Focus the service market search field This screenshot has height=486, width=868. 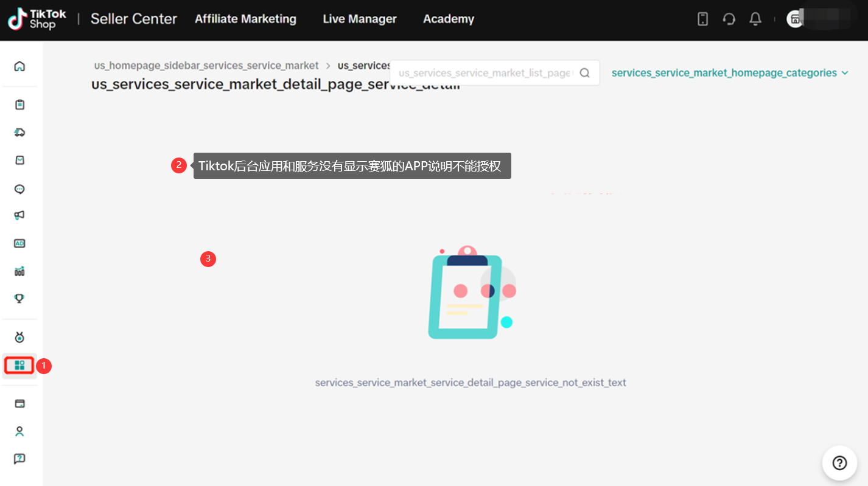click(494, 73)
